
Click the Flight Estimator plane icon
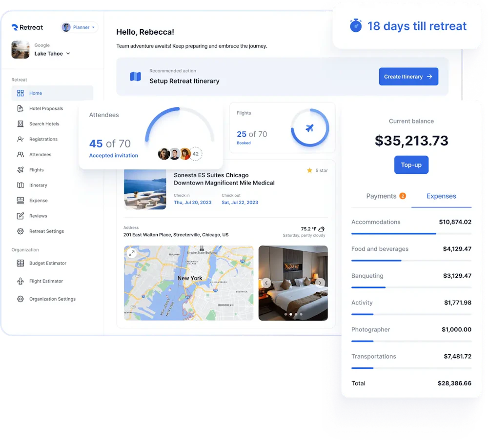(20, 281)
